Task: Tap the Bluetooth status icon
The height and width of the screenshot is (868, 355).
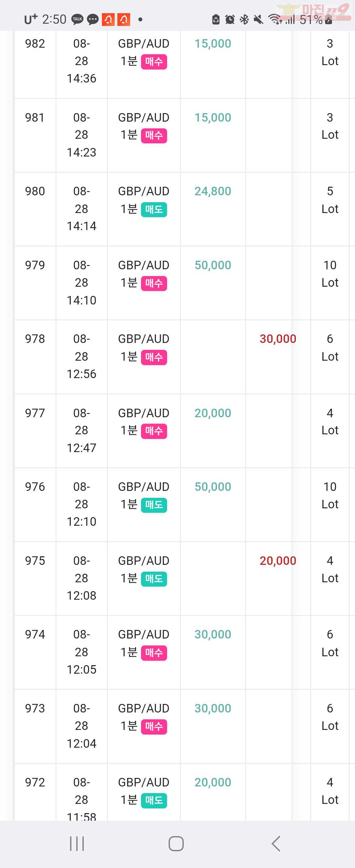Action: [x=244, y=19]
